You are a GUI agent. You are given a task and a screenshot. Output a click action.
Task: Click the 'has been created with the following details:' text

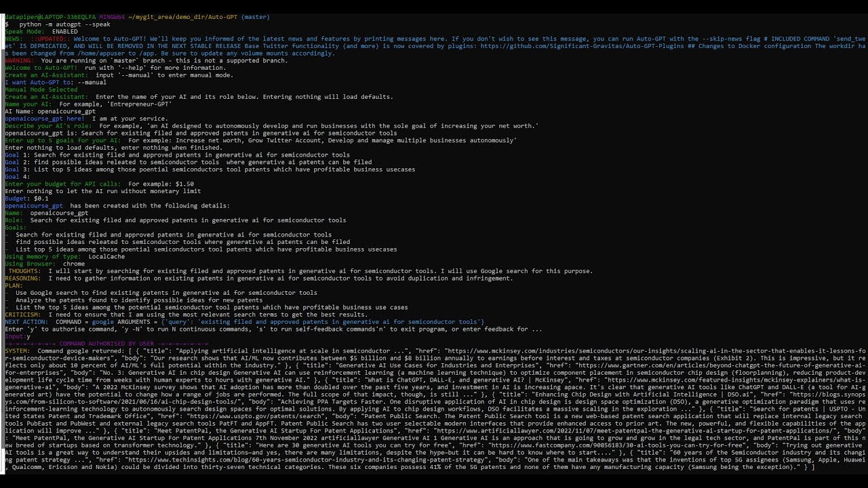(150, 206)
